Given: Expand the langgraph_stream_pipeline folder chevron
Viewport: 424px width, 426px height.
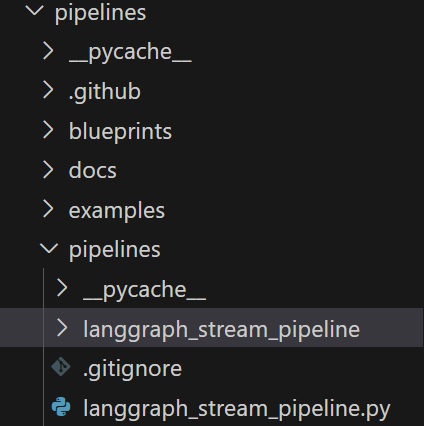Looking at the screenshot, I should pyautogui.click(x=63, y=328).
